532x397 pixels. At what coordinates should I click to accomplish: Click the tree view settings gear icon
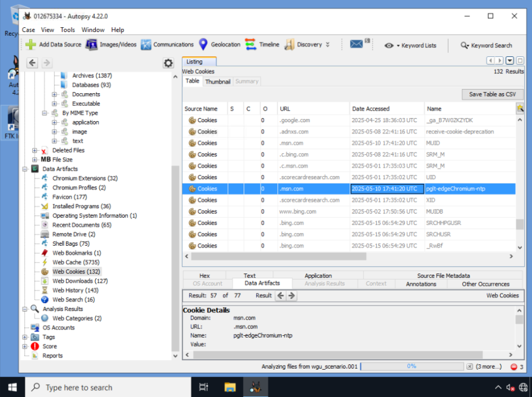(168, 63)
